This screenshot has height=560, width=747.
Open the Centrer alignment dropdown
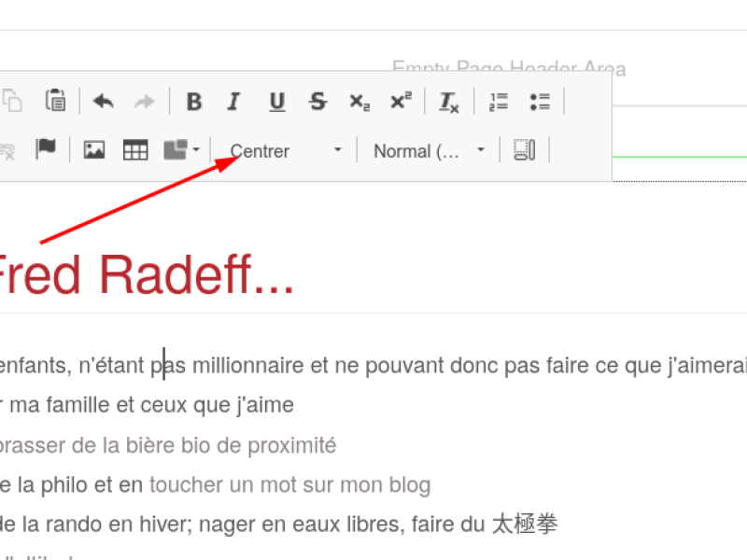pyautogui.click(x=286, y=151)
